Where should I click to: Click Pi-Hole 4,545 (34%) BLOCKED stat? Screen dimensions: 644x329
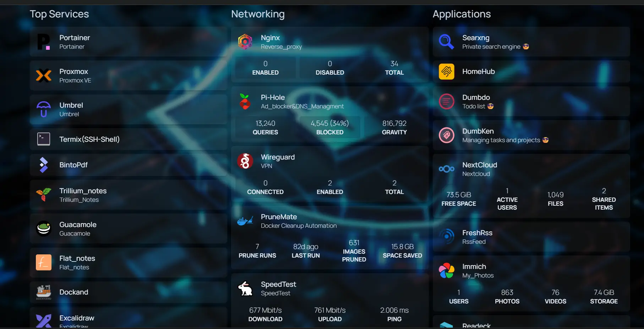tap(330, 128)
